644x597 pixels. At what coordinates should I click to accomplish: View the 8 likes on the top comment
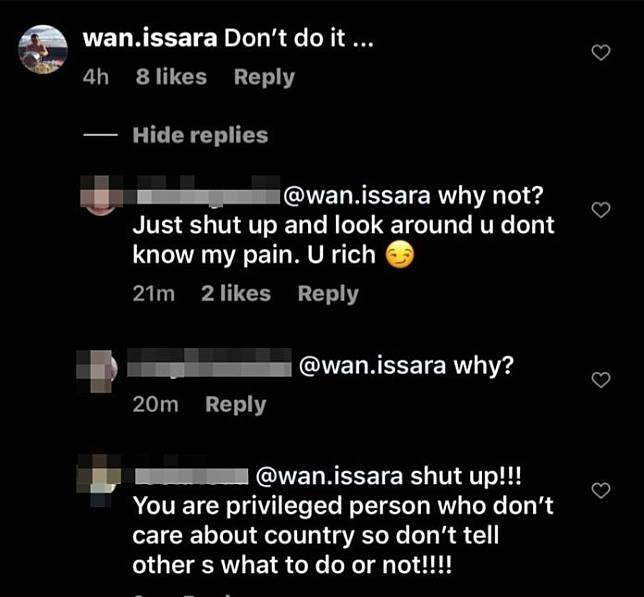(171, 77)
